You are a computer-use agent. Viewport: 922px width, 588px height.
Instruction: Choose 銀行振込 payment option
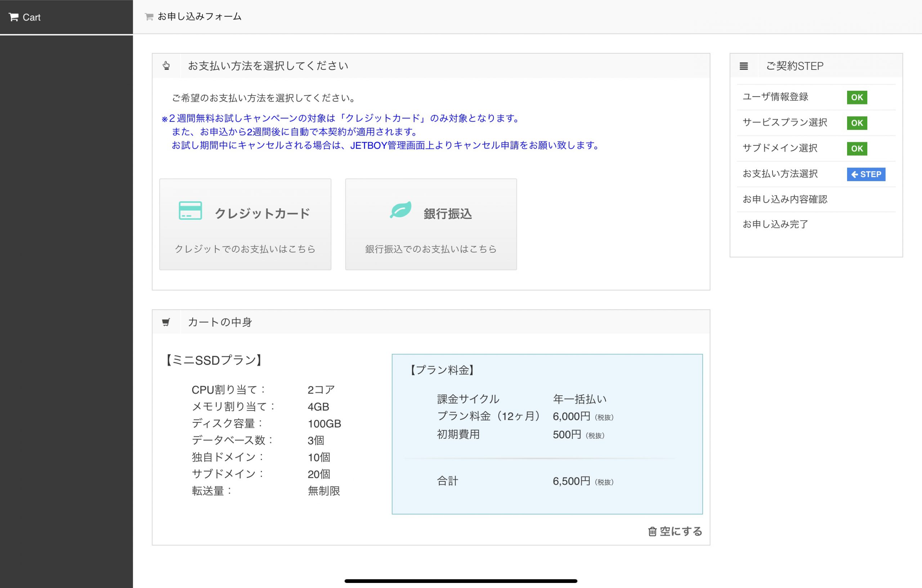tap(431, 224)
